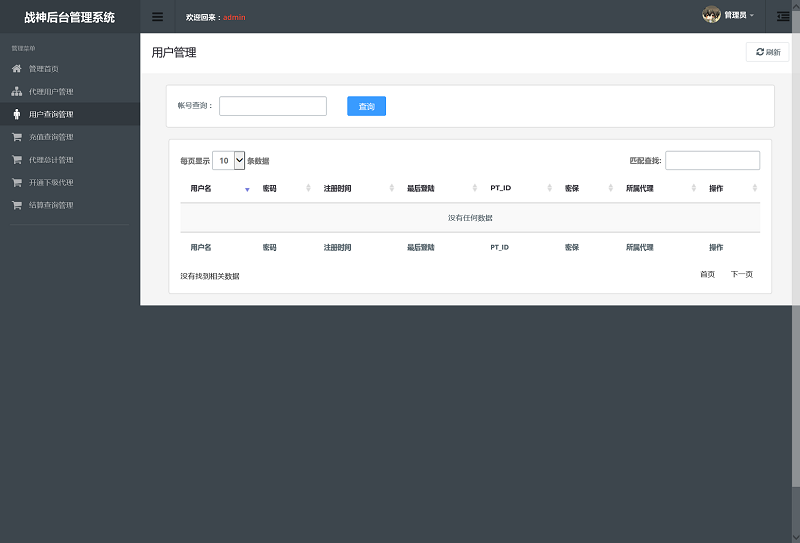
Task: Click the 没有任何数据 empty row
Action: [470, 218]
